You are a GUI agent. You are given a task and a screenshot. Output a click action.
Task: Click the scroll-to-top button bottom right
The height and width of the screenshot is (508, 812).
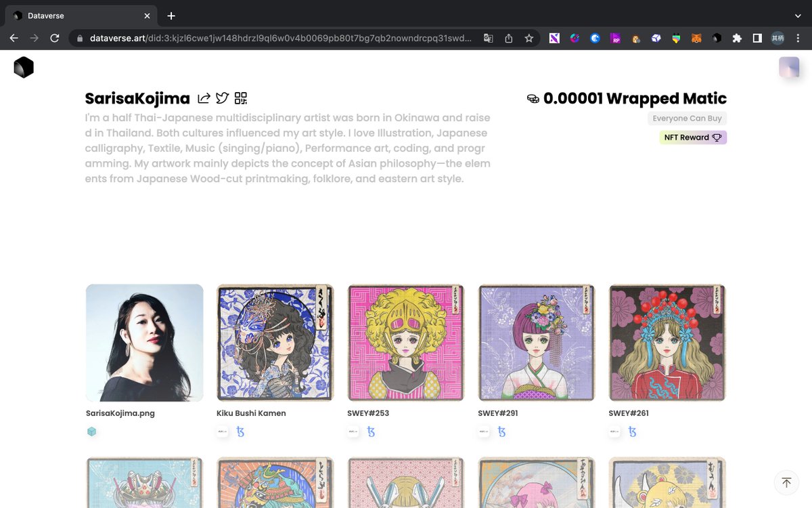(786, 482)
